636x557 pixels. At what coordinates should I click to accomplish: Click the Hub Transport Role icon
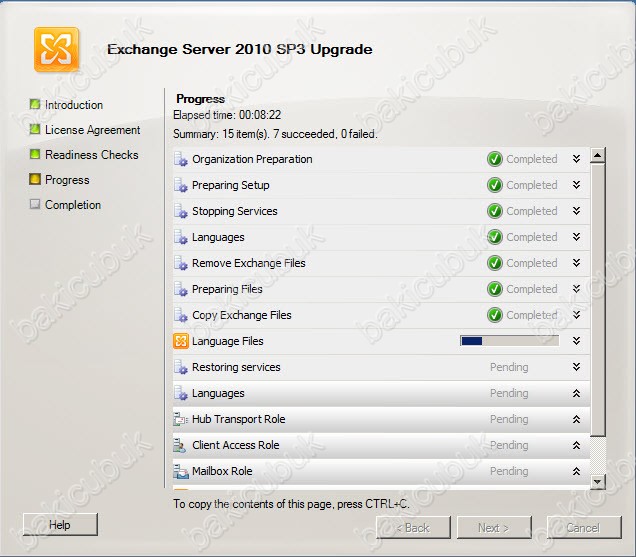click(180, 419)
